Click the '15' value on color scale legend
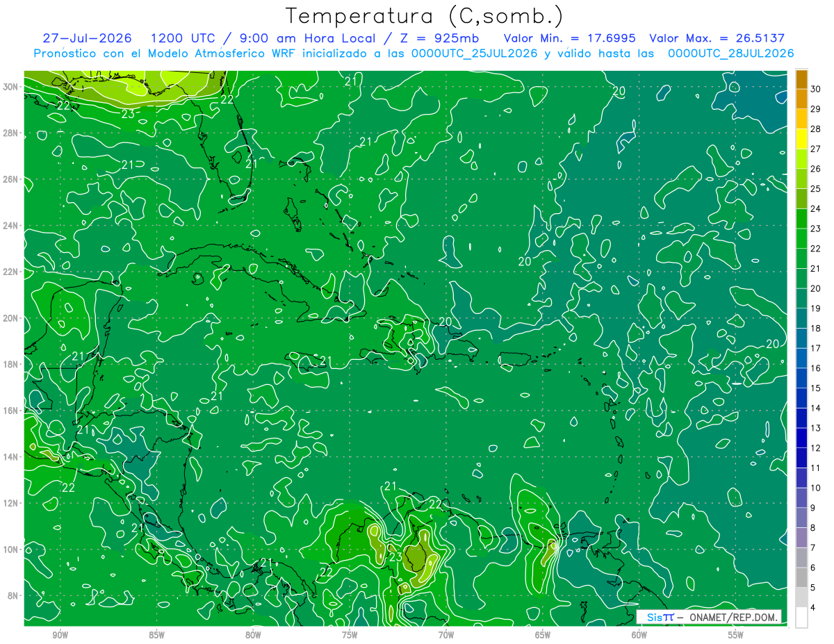 pos(816,388)
